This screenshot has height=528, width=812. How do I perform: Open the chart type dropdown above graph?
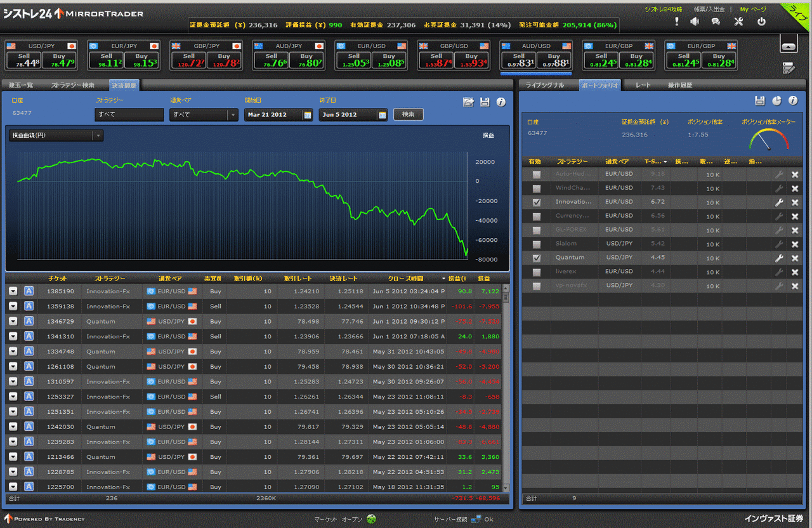(x=56, y=135)
